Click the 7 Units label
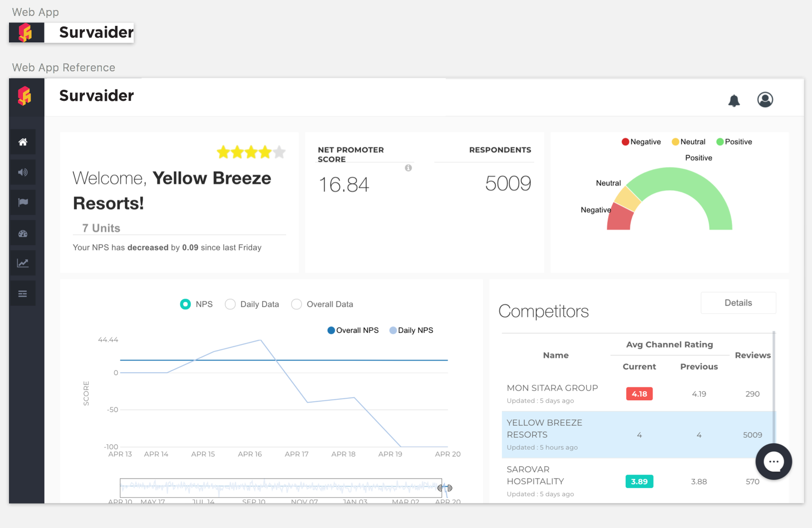Image resolution: width=812 pixels, height=528 pixels. [101, 228]
